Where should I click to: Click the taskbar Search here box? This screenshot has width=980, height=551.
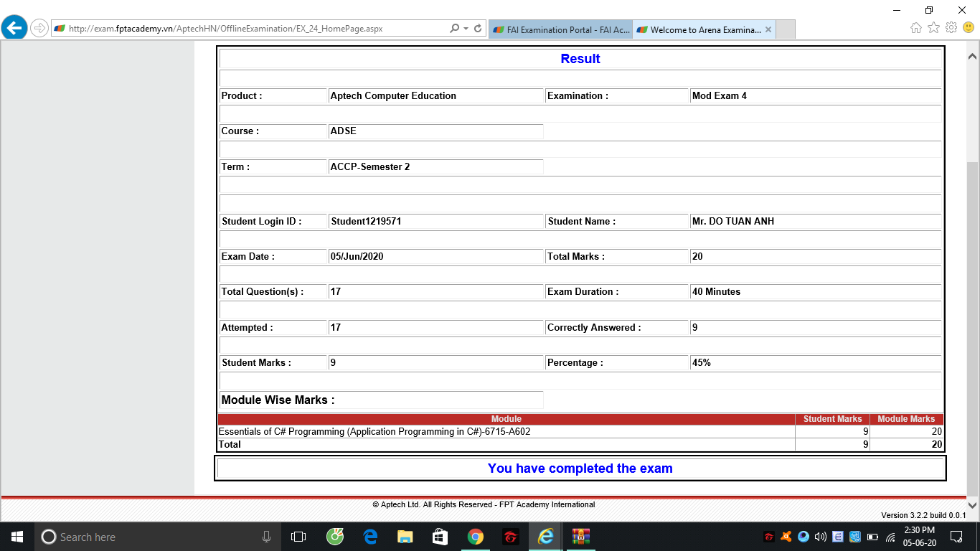tap(158, 537)
